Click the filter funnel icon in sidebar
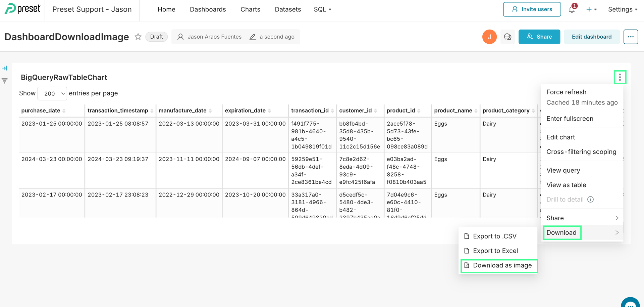The image size is (644, 307). pyautogui.click(x=4, y=81)
